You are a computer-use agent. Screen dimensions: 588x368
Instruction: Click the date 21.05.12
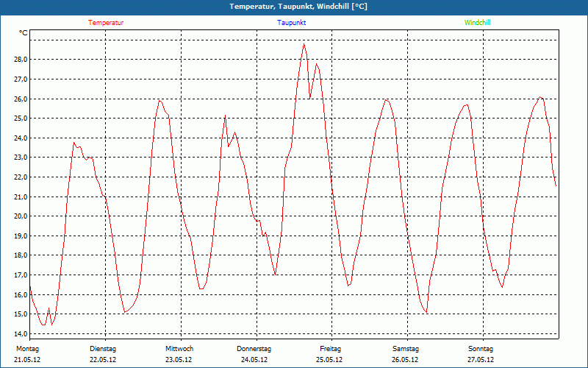(27, 360)
